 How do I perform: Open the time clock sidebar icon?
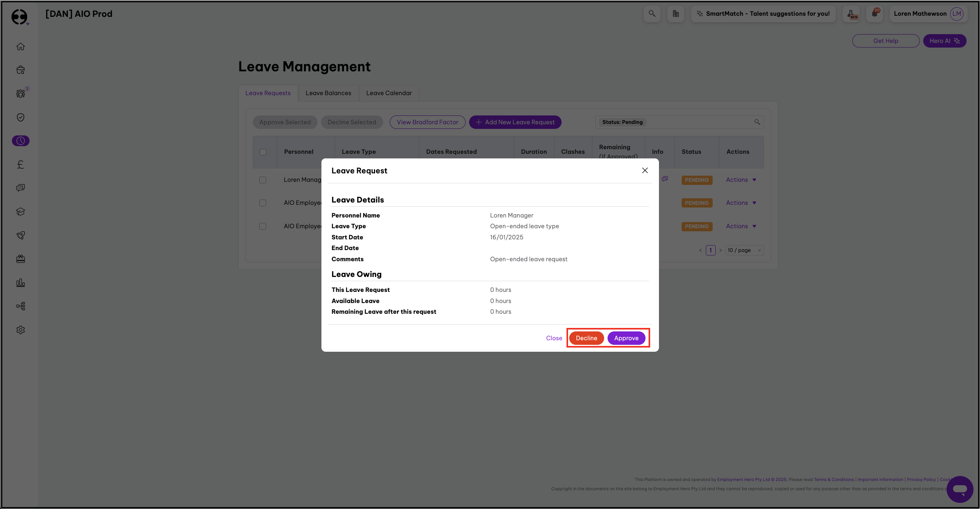tap(21, 141)
